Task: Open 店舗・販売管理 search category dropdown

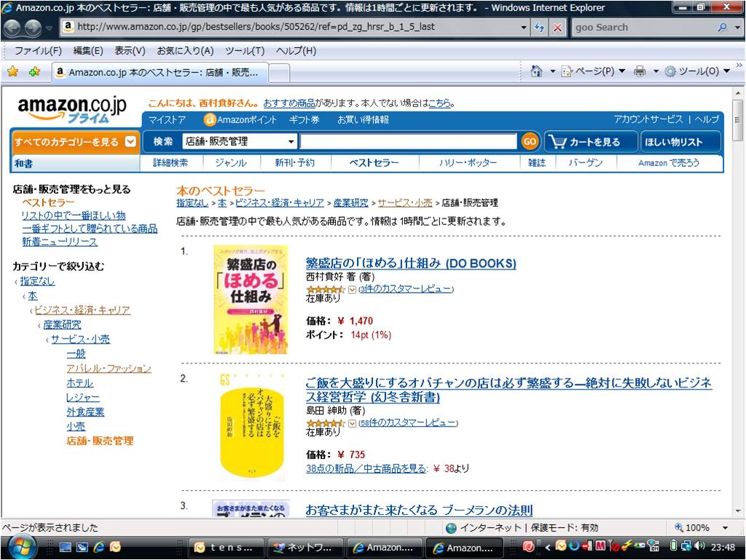Action: (x=239, y=141)
